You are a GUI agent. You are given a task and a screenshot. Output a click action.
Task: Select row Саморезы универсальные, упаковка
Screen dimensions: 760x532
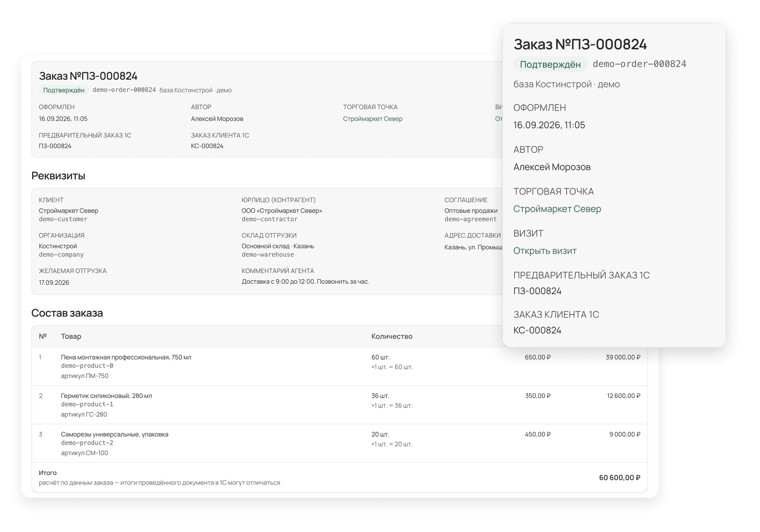point(339,443)
